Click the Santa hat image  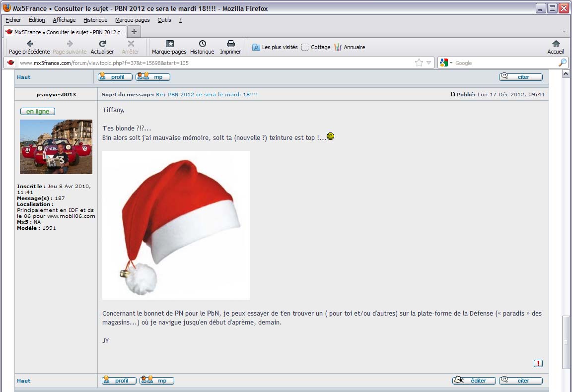176,225
